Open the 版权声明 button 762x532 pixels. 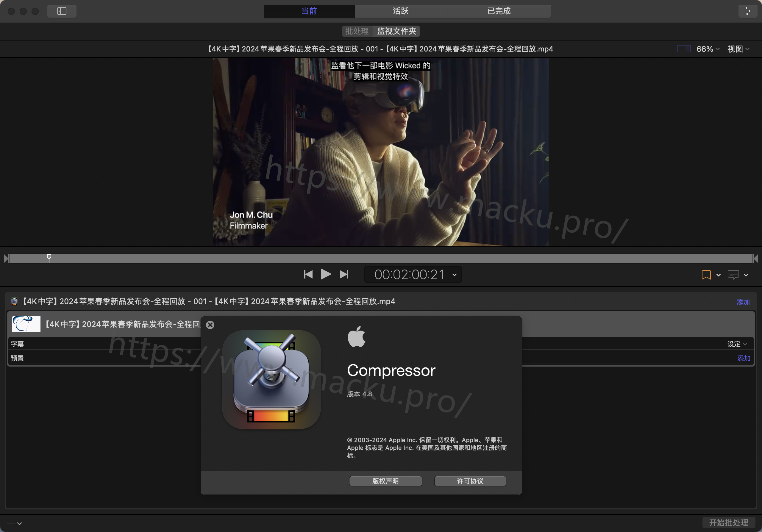385,481
